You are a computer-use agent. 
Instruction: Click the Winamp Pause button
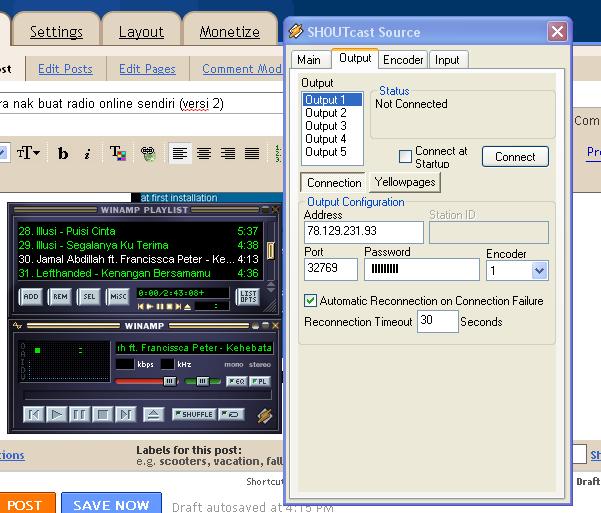79,414
